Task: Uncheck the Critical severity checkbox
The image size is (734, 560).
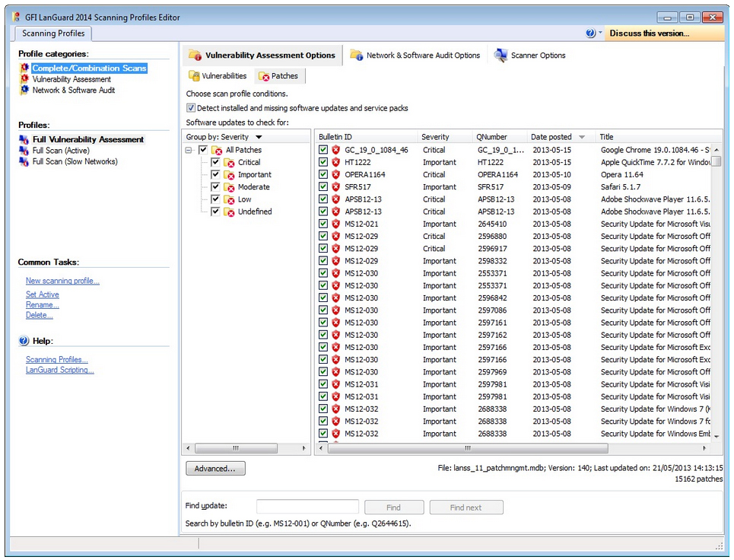Action: [215, 162]
